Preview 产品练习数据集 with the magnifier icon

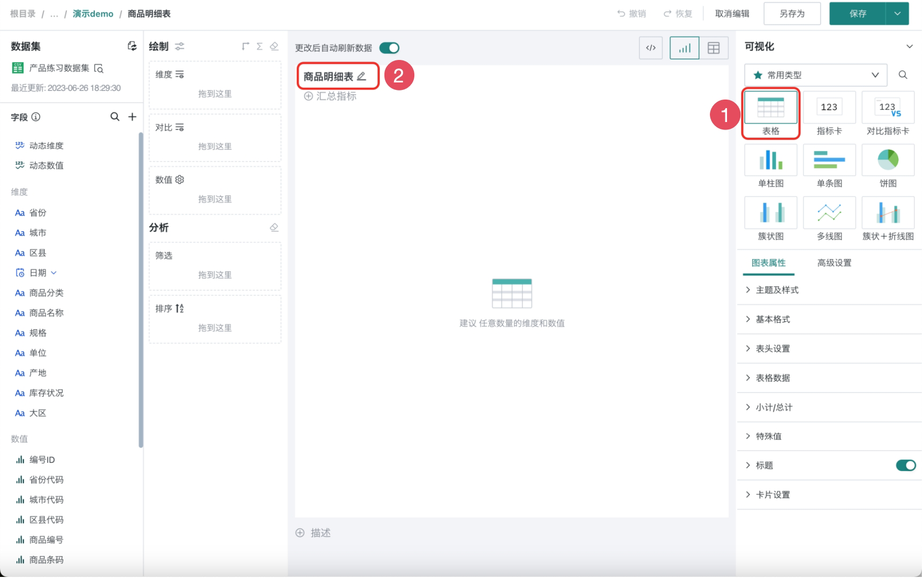pyautogui.click(x=99, y=69)
